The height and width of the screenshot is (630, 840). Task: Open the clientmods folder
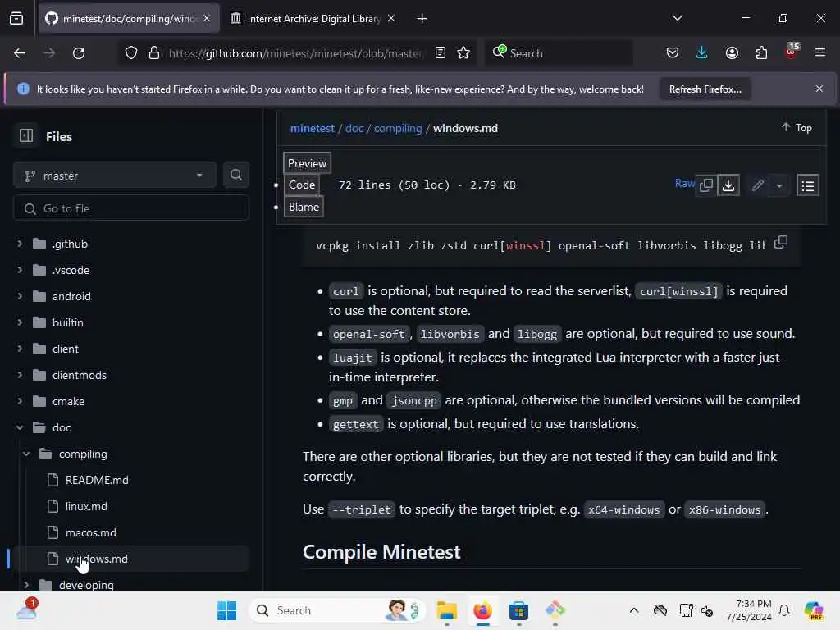click(x=80, y=375)
